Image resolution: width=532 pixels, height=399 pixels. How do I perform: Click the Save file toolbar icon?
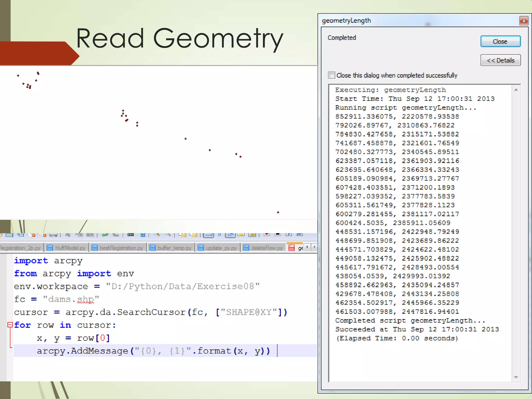pyautogui.click(x=10, y=235)
